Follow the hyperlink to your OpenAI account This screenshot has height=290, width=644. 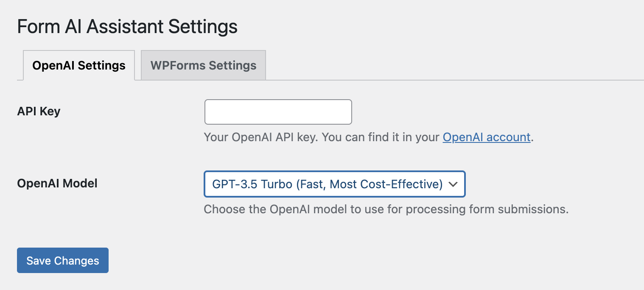pos(486,137)
